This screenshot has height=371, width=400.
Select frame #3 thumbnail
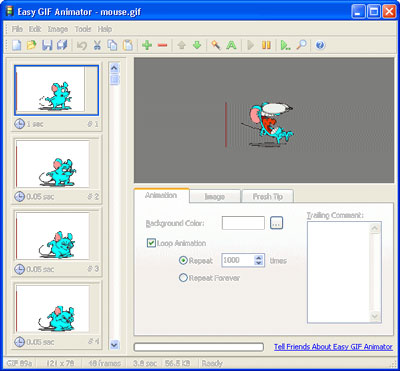53,236
